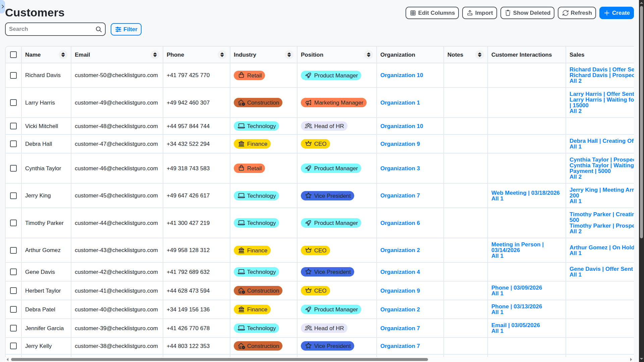The height and width of the screenshot is (362, 644).
Task: Open the Web Meeting interaction for Jerry King
Action: click(x=525, y=193)
